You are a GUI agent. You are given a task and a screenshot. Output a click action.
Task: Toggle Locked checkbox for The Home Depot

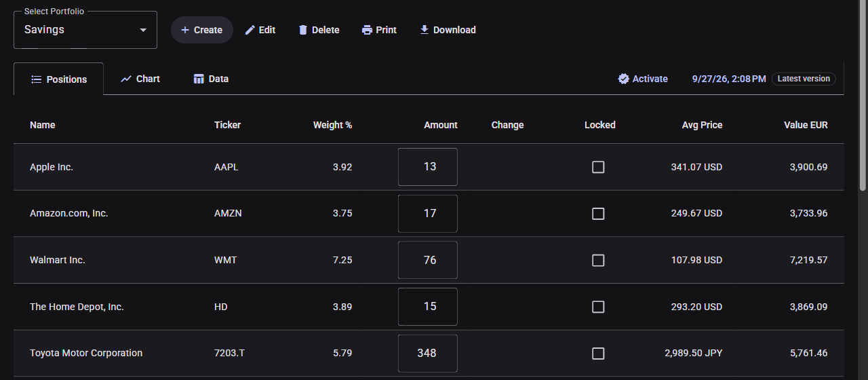[598, 307]
